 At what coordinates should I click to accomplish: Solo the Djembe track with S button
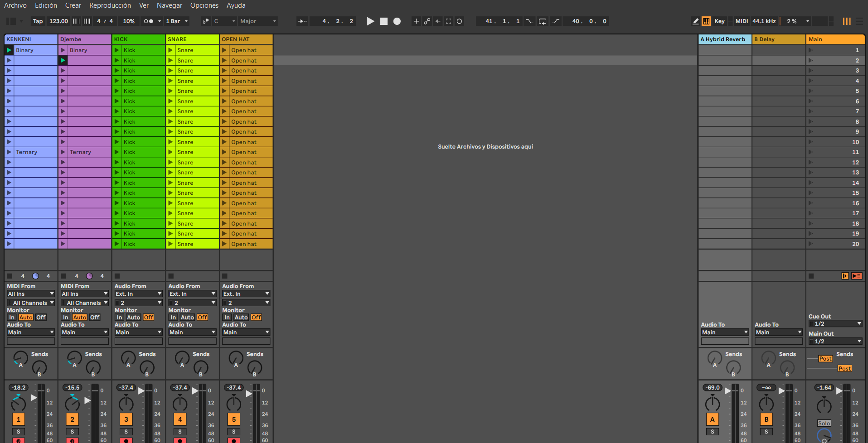72,432
